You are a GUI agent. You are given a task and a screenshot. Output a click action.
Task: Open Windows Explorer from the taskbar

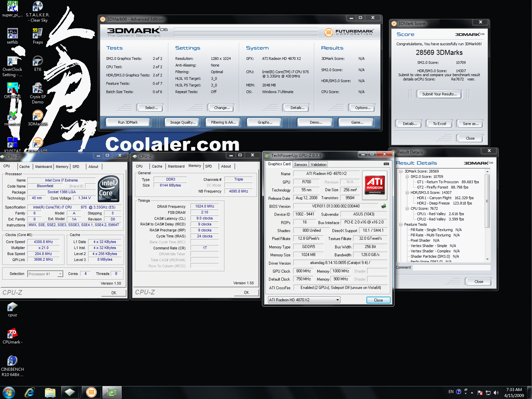point(50,392)
